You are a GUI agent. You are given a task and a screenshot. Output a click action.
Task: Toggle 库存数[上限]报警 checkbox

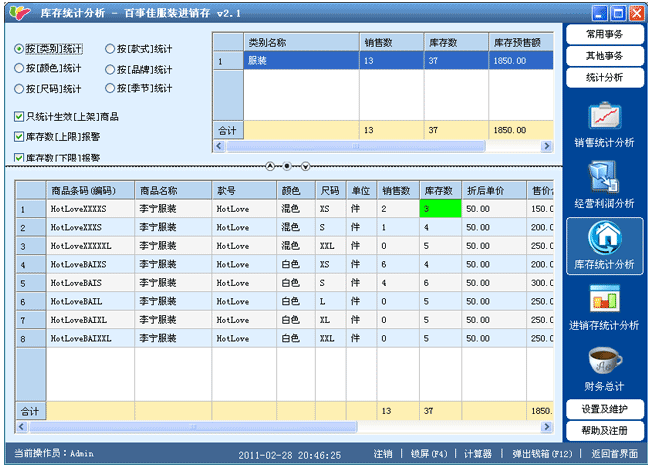[x=19, y=136]
